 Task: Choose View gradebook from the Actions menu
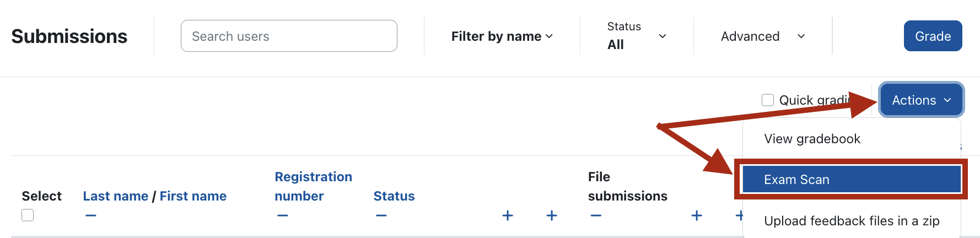[812, 139]
